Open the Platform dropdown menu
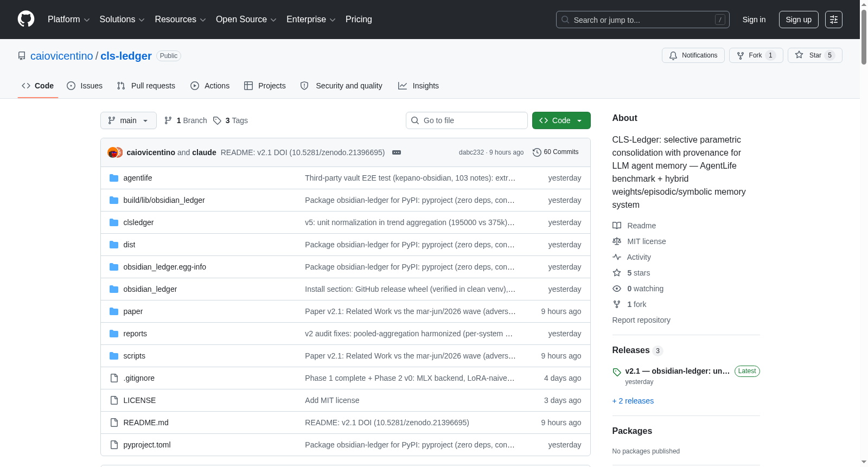The height and width of the screenshot is (467, 868). click(x=68, y=20)
